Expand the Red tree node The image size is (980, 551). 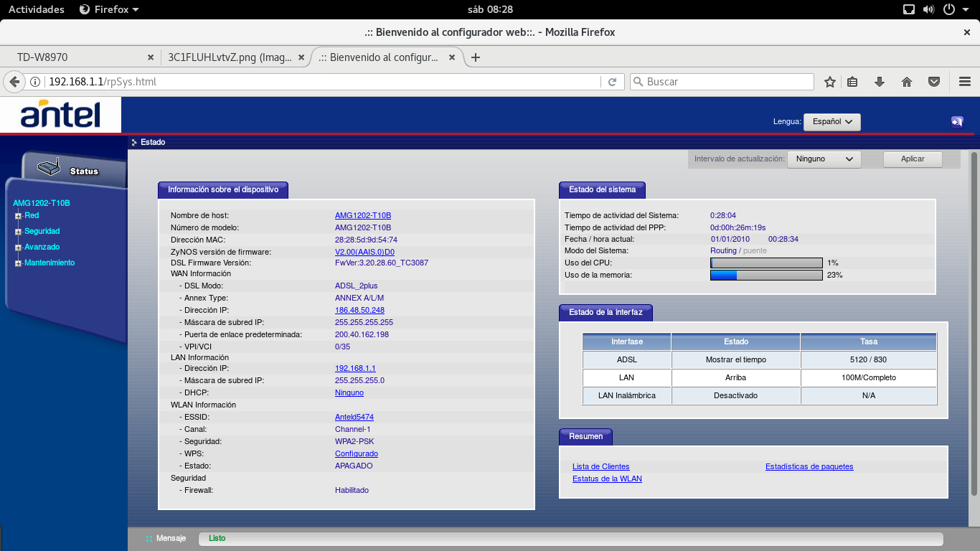18,216
